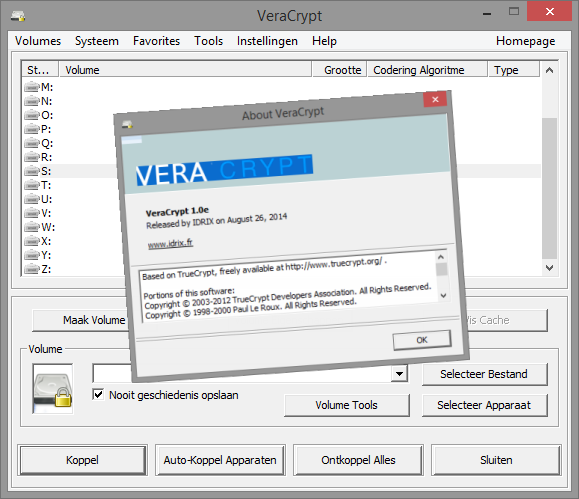The height and width of the screenshot is (499, 579).
Task: Open the Volumes menu
Action: [38, 41]
